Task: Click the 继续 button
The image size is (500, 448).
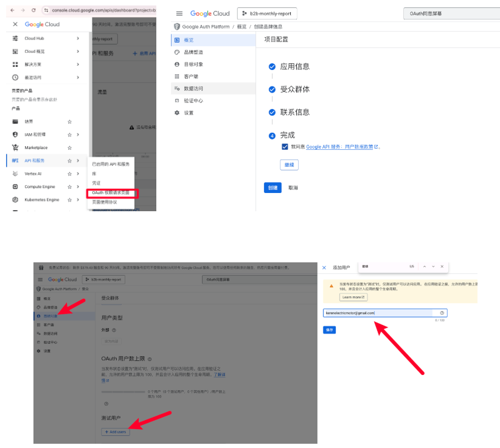Action: click(289, 165)
